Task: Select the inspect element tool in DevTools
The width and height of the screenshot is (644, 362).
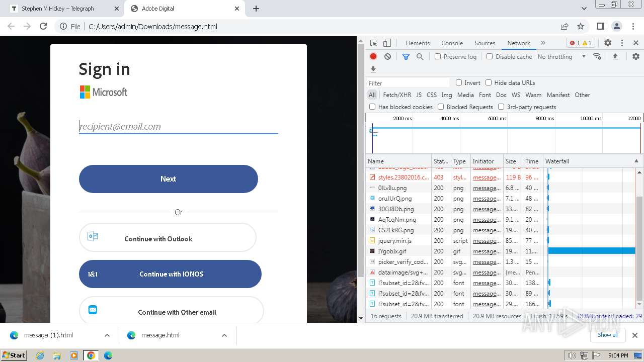Action: point(373,43)
